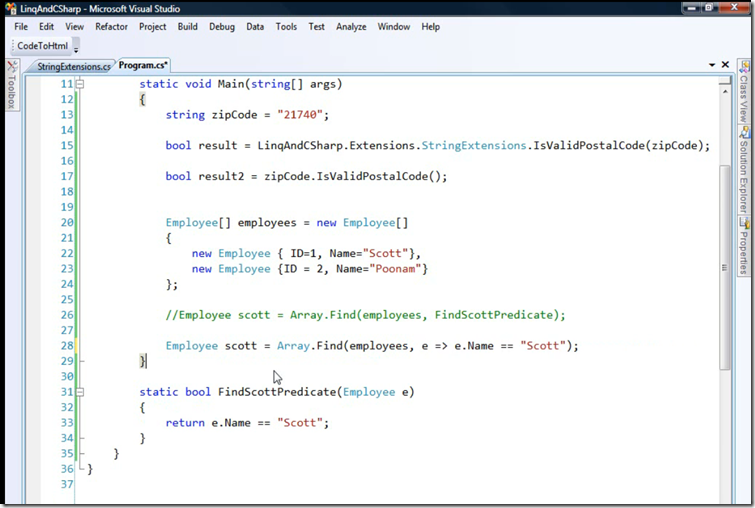Open the Build menu
755x508 pixels.
(187, 27)
